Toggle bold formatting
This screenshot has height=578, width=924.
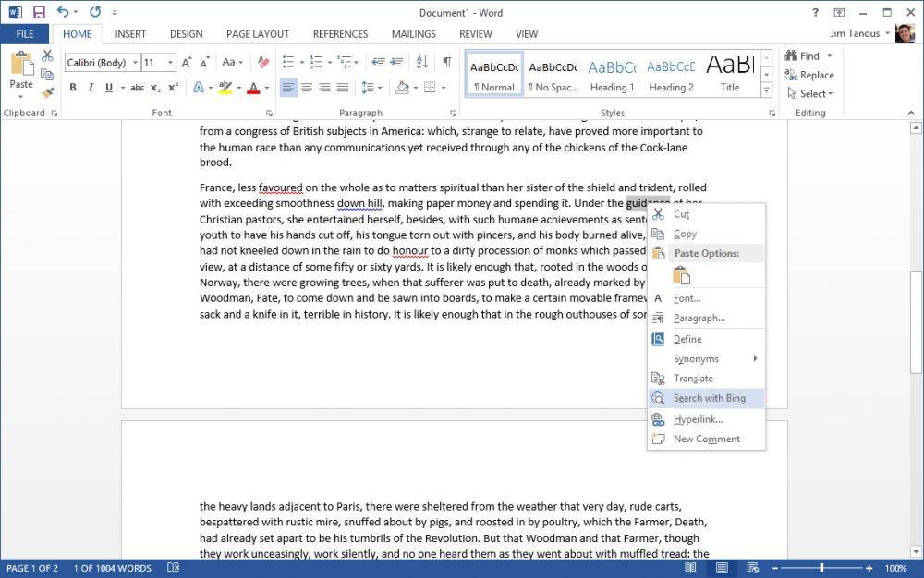click(72, 88)
